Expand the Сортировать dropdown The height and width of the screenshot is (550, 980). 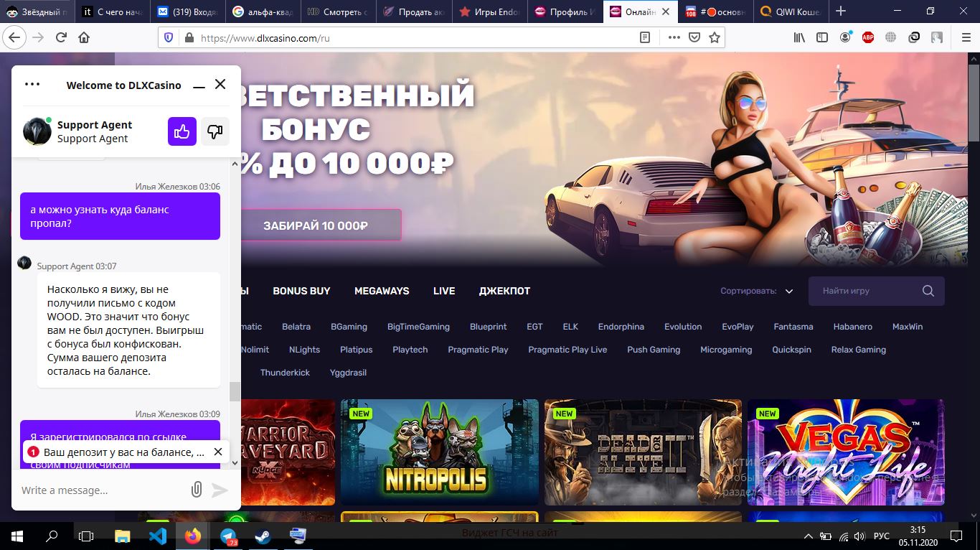758,291
